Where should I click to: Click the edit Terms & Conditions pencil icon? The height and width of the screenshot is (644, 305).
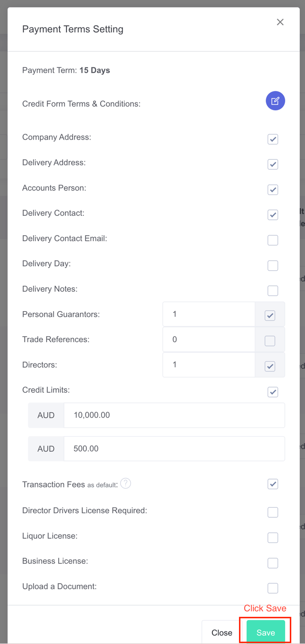[275, 101]
